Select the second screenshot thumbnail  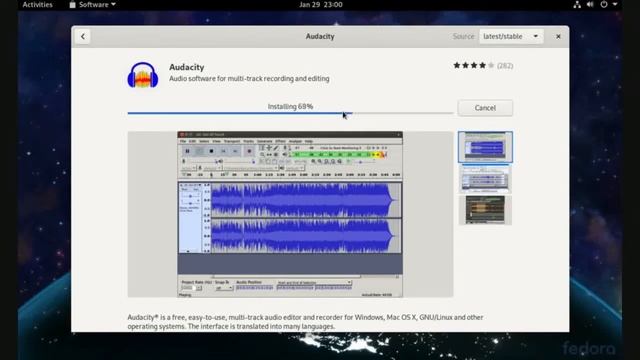(485, 179)
